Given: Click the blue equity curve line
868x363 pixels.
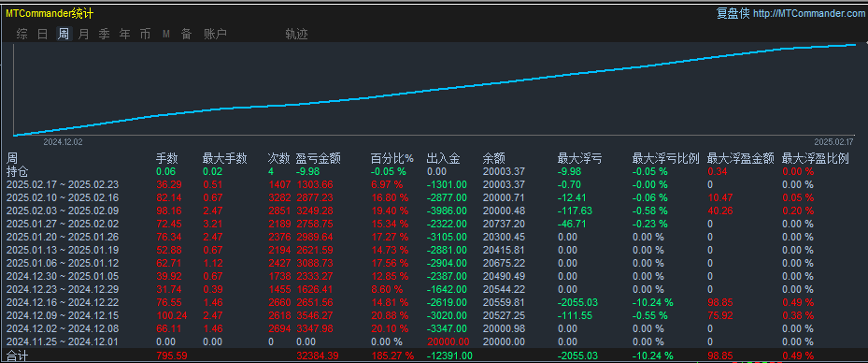Looking at the screenshot, I should (x=435, y=89).
